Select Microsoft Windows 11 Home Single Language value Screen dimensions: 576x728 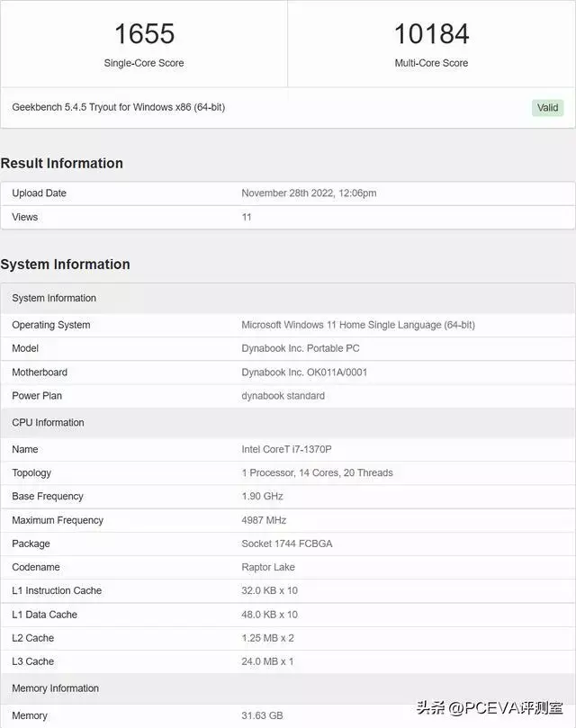pos(358,325)
